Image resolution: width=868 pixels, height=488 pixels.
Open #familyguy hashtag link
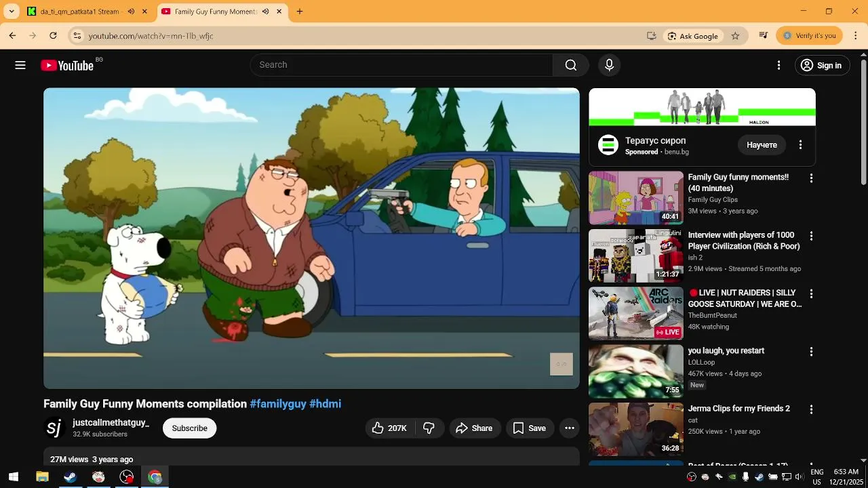tap(278, 404)
